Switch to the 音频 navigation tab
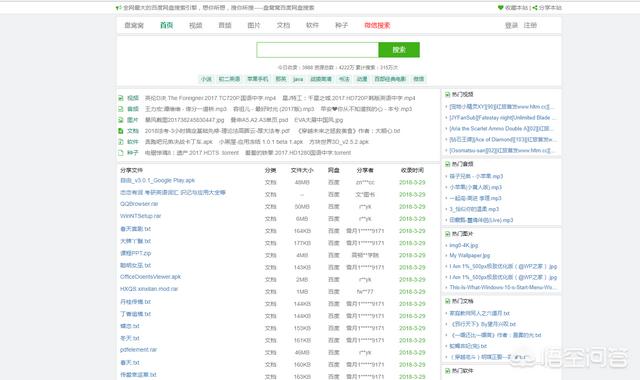Screen dimensions: 640x380 coord(225,25)
